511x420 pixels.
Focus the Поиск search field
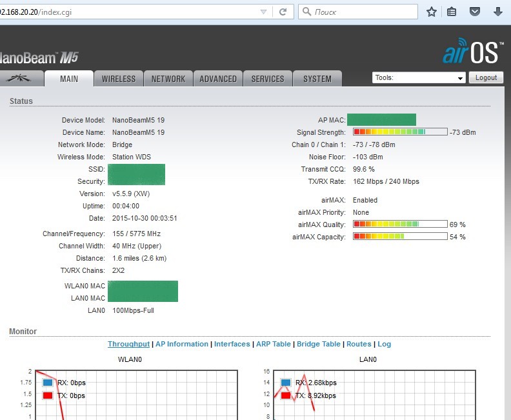pyautogui.click(x=358, y=12)
